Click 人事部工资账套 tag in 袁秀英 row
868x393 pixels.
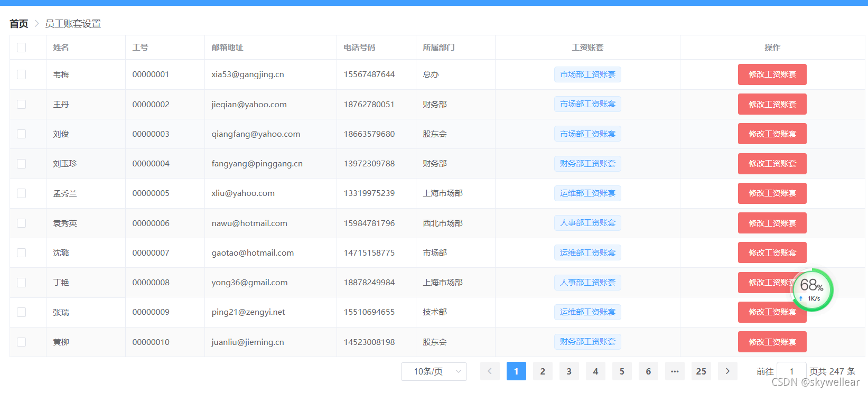(x=587, y=223)
